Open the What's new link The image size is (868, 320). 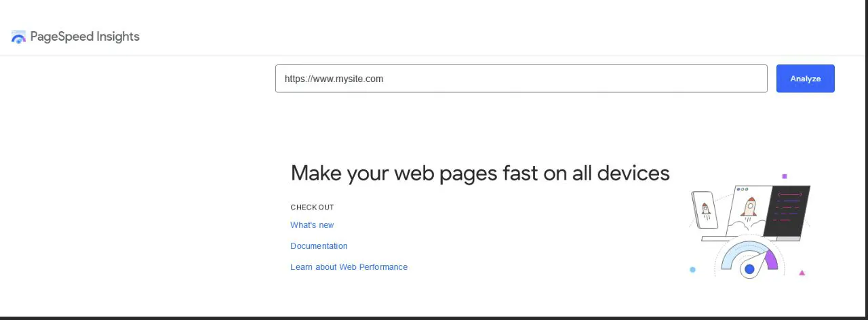[x=312, y=225]
